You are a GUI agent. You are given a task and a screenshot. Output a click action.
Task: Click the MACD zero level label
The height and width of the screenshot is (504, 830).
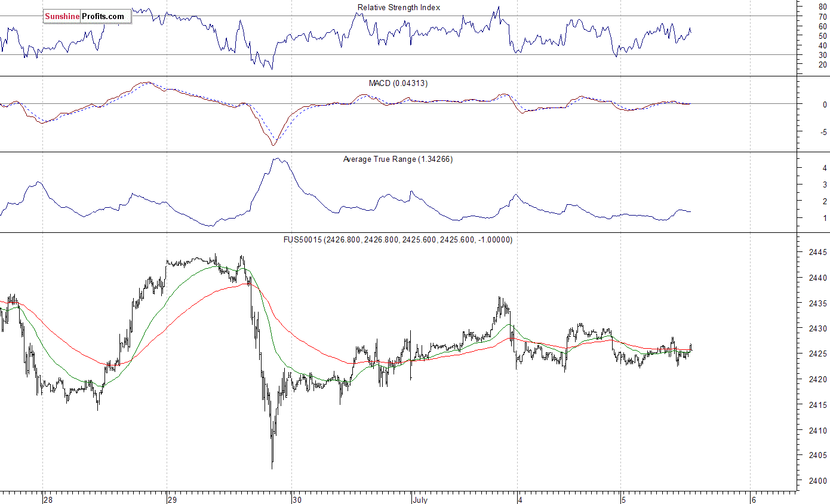coord(825,105)
